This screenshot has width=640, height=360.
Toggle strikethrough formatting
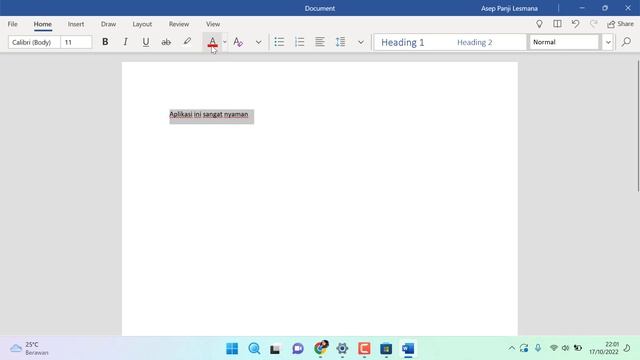pyautogui.click(x=166, y=42)
